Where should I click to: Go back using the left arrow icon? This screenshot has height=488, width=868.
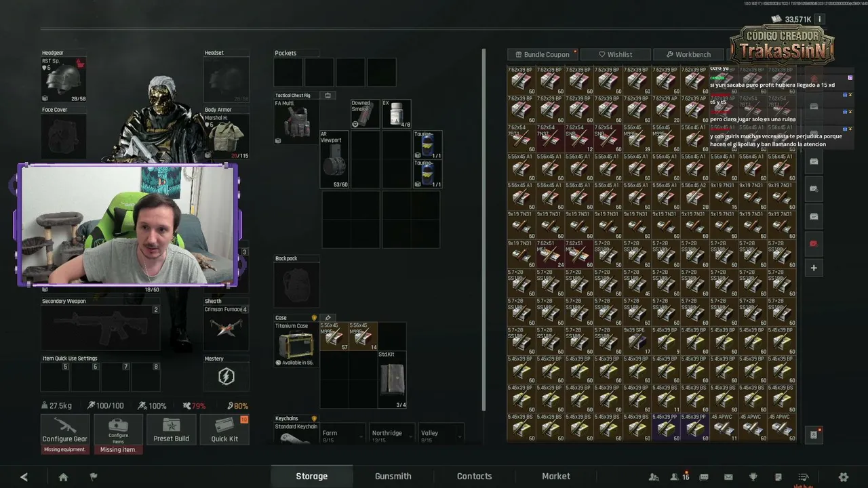point(24,476)
